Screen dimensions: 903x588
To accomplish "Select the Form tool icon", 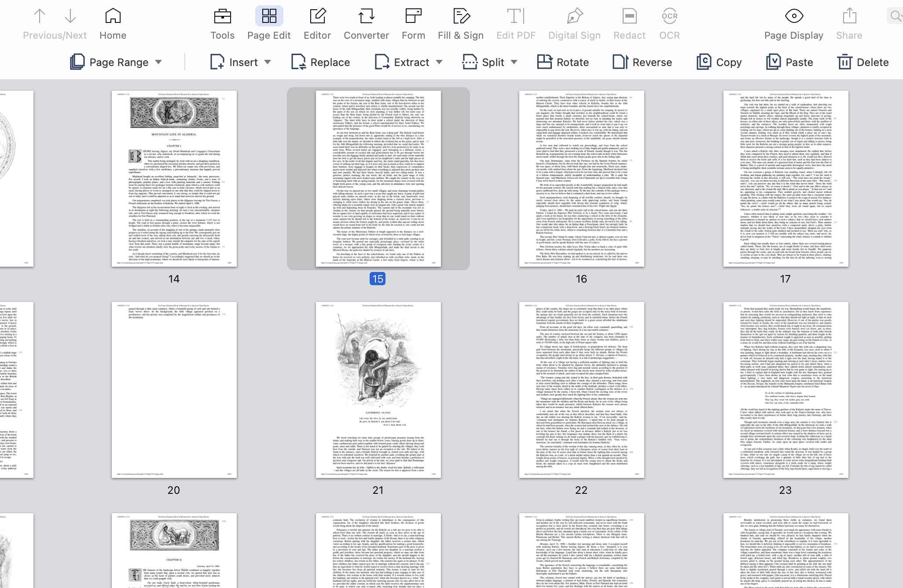I will tap(413, 17).
